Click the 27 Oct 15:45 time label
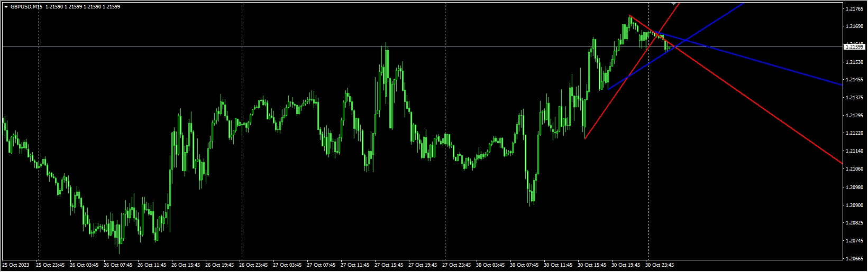Image resolution: width=868 pixels, height=272 pixels. [x=389, y=265]
